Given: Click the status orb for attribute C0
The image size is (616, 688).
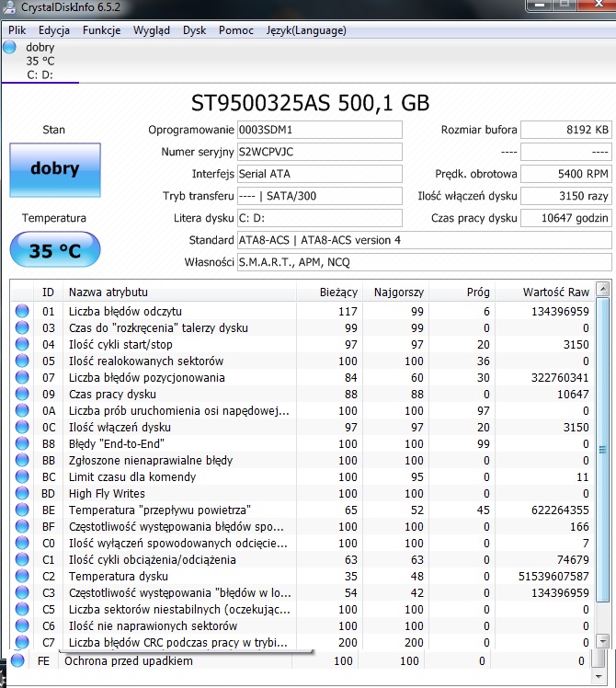Looking at the screenshot, I should click(x=22, y=543).
